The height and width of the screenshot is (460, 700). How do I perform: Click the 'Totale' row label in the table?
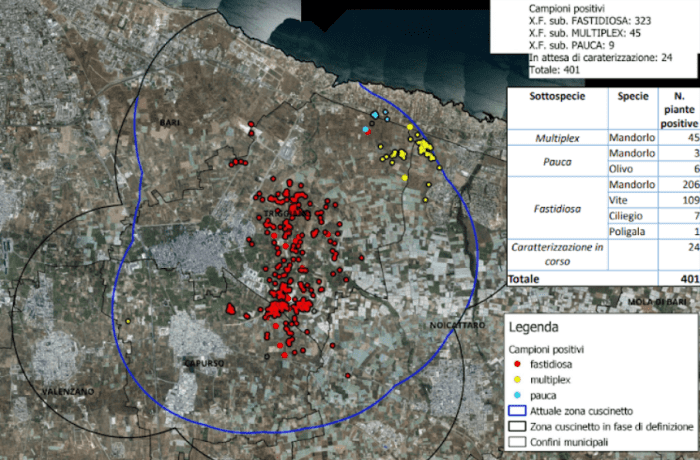click(524, 279)
